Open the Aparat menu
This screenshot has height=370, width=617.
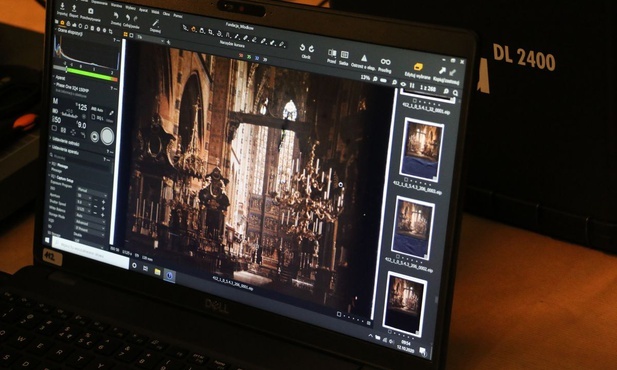point(143,11)
